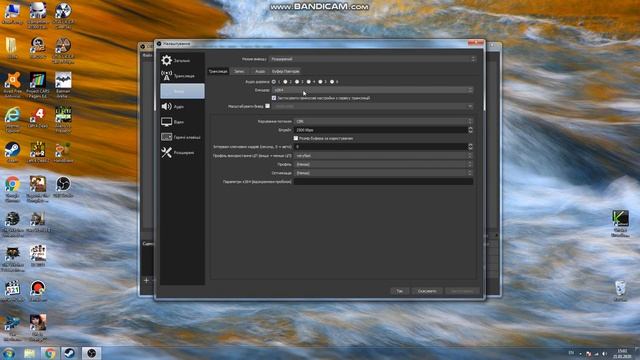Select audio track 4 radio button

(309, 82)
